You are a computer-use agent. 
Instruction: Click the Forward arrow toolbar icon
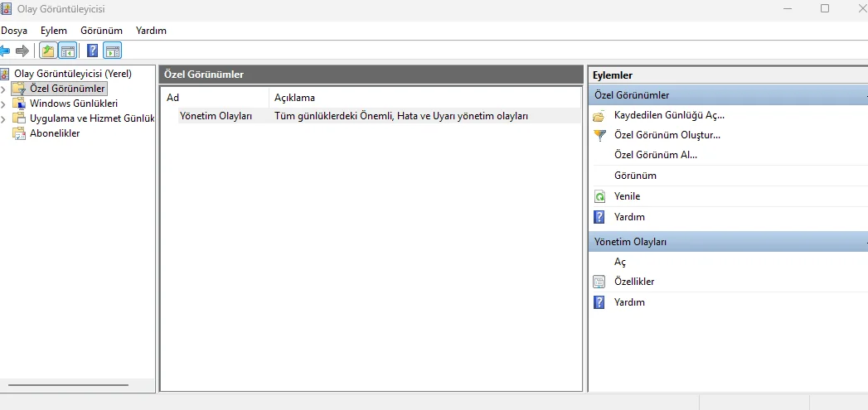22,51
